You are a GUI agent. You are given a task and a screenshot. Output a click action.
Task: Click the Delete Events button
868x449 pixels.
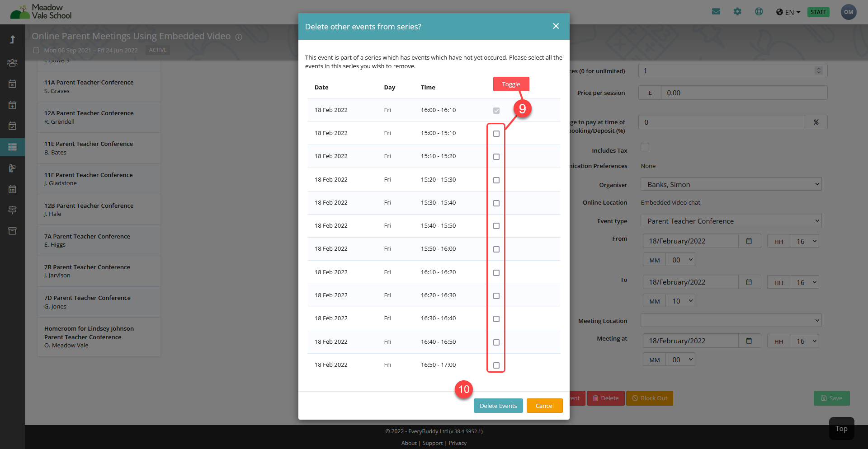coord(498,406)
